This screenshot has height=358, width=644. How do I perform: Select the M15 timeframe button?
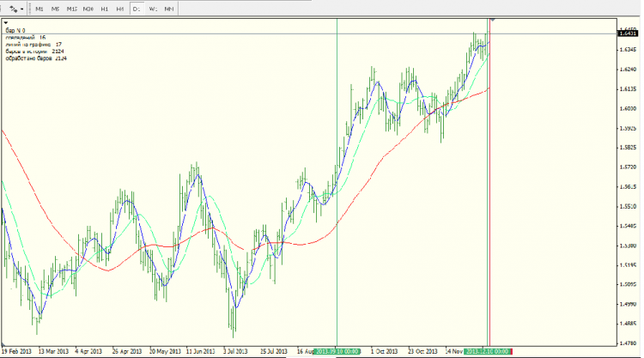[71, 8]
